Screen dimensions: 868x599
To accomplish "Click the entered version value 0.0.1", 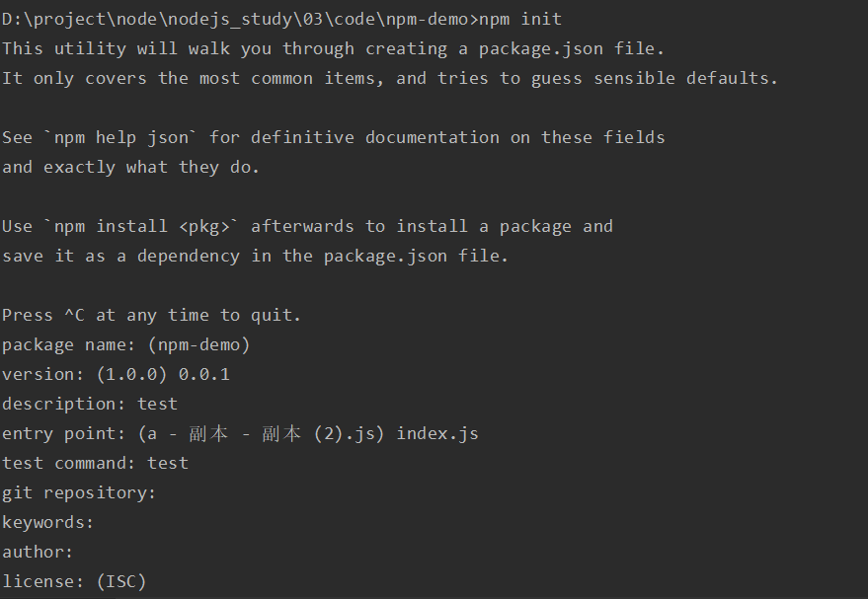I will (x=203, y=374).
